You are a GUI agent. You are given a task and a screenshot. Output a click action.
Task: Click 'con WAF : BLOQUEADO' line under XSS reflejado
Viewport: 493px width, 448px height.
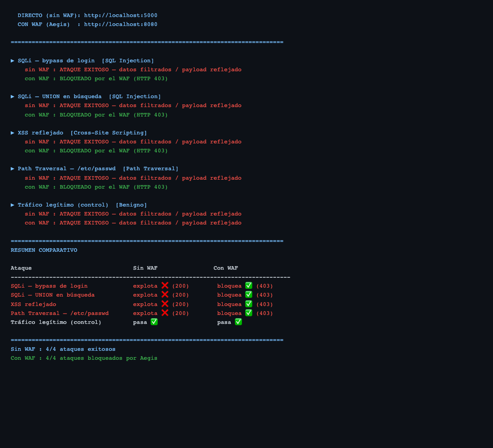coord(96,151)
